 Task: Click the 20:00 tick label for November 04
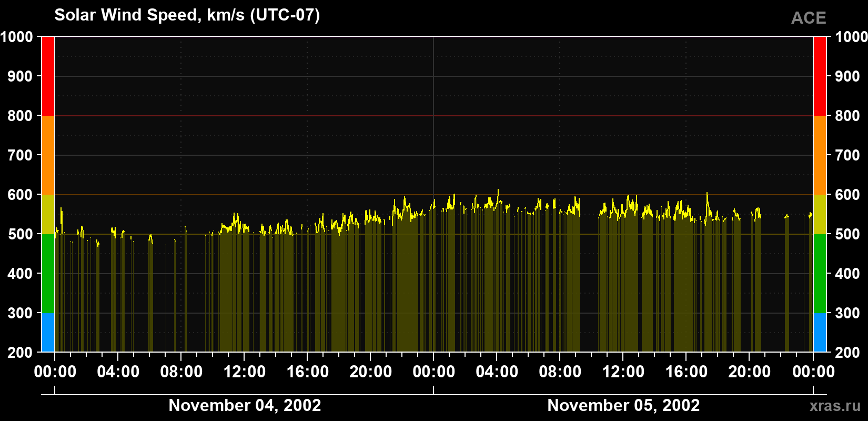click(x=371, y=372)
